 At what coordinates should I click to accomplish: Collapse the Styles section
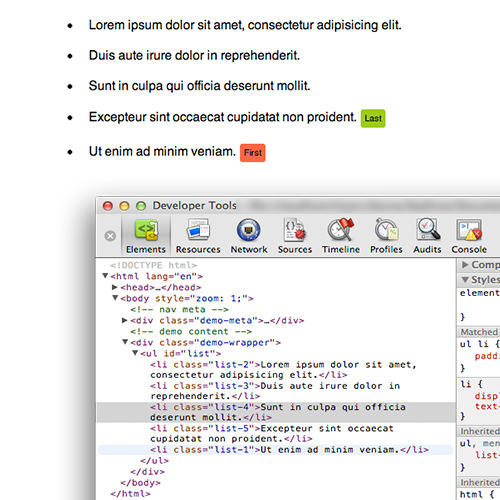pos(465,279)
